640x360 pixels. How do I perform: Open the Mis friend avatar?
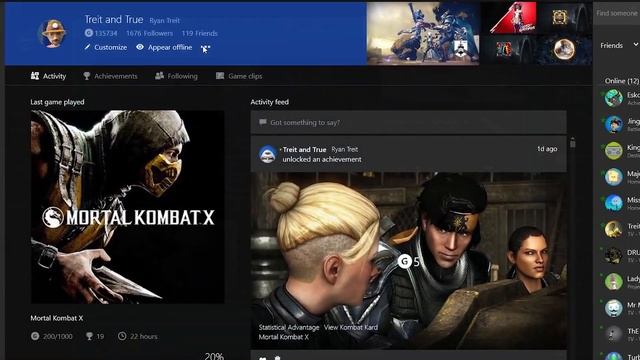(x=613, y=203)
